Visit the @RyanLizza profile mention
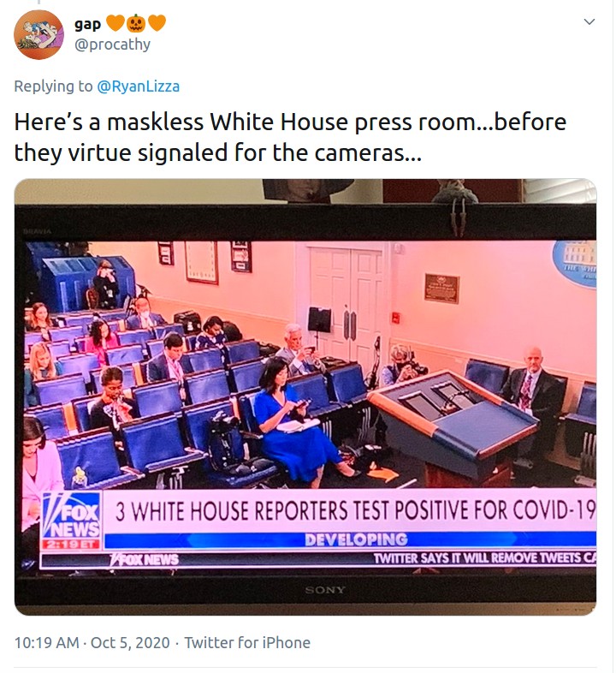The image size is (616, 673). 139,86
